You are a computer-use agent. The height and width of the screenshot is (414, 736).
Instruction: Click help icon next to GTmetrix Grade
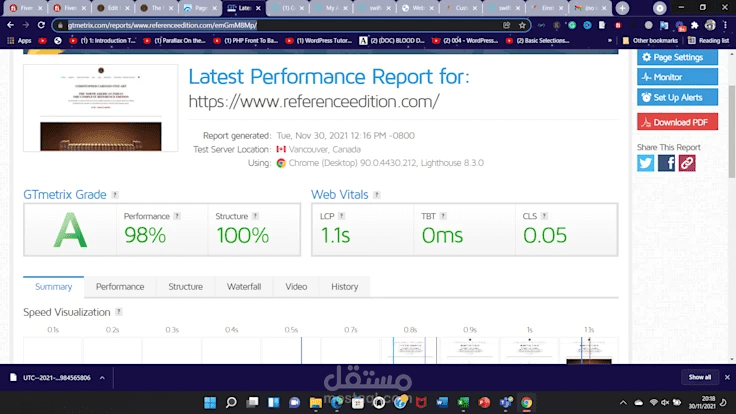coord(115,195)
